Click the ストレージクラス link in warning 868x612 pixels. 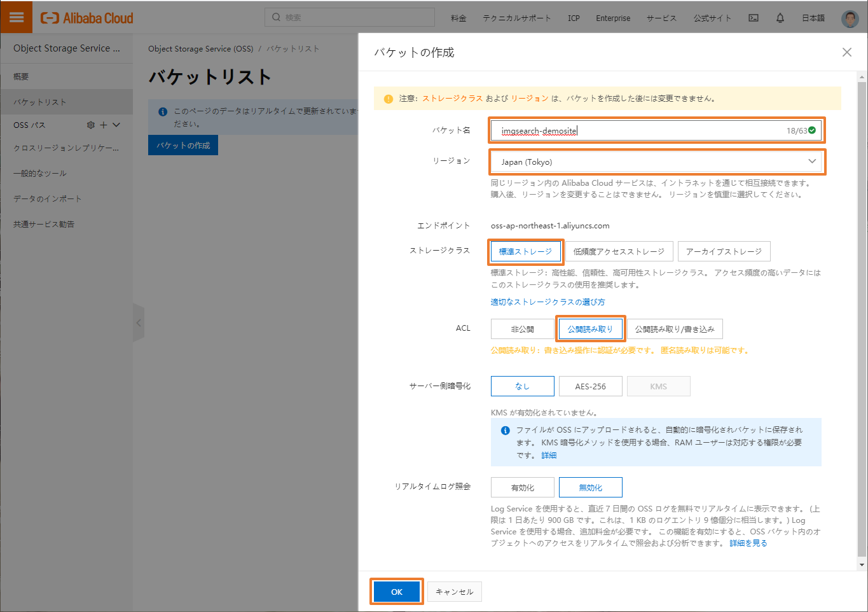coord(453,99)
